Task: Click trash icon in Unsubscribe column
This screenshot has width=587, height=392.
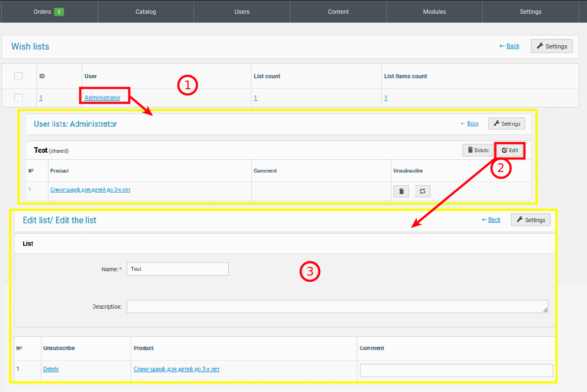Action: 401,191
